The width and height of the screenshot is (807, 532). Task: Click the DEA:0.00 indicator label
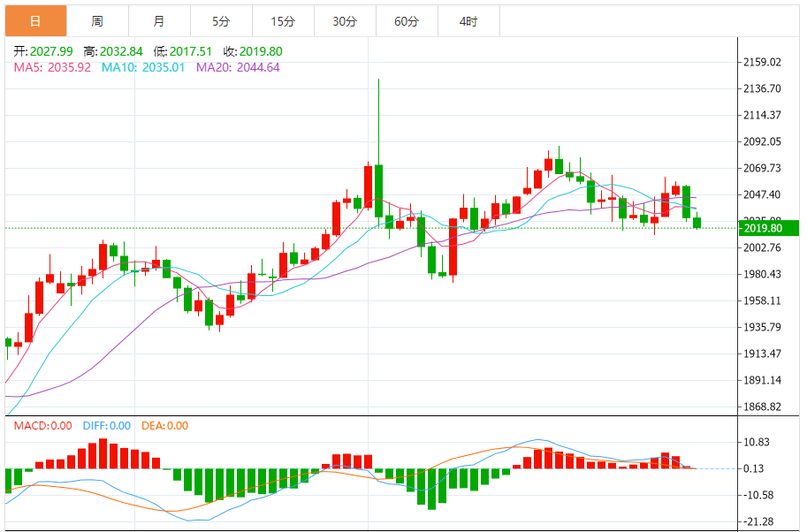coord(164,426)
